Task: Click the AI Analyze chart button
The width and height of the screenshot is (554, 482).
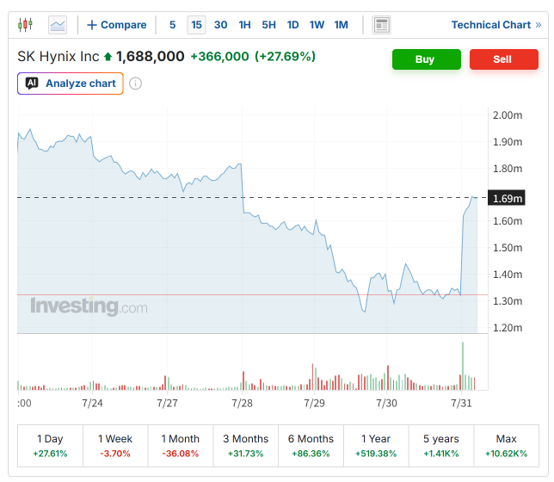Action: pyautogui.click(x=70, y=83)
